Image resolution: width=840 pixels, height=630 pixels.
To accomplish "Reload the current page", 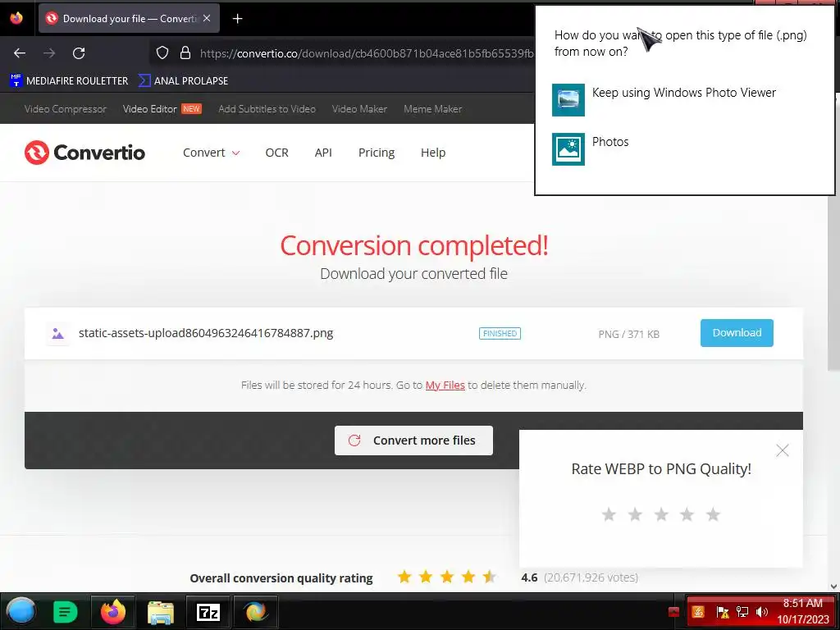I will pos(79,53).
